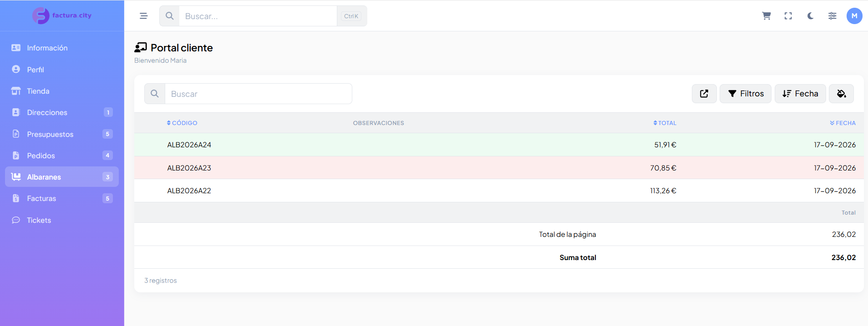The image size is (868, 326).
Task: Click the Tickets chat bubble icon
Action: pyautogui.click(x=16, y=220)
